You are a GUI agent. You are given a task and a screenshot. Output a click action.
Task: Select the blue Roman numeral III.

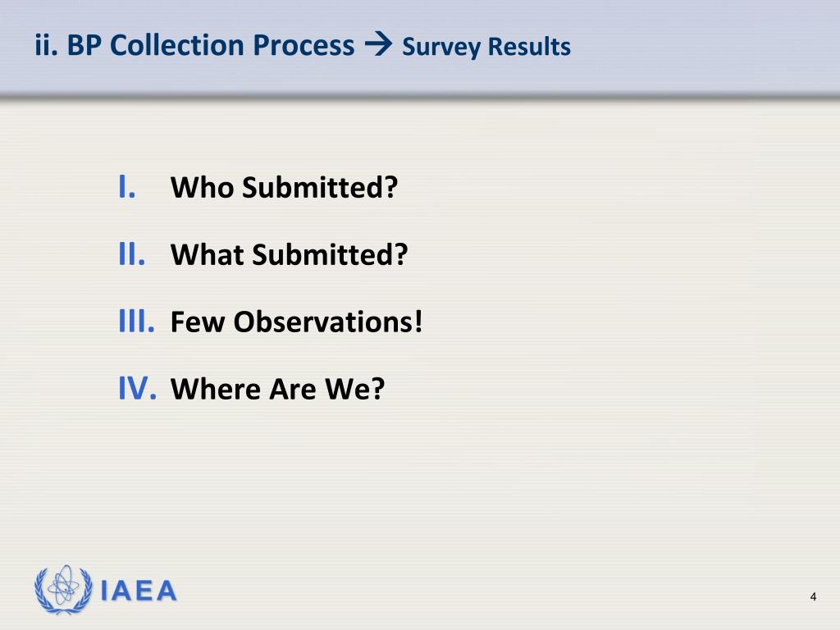click(x=137, y=322)
